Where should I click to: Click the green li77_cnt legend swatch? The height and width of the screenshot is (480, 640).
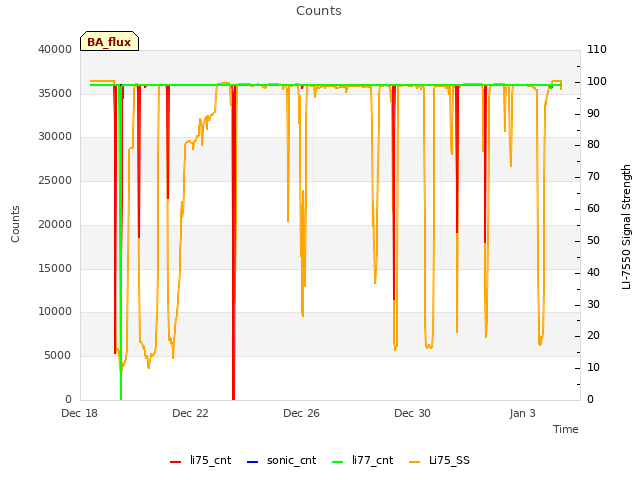pyautogui.click(x=338, y=462)
